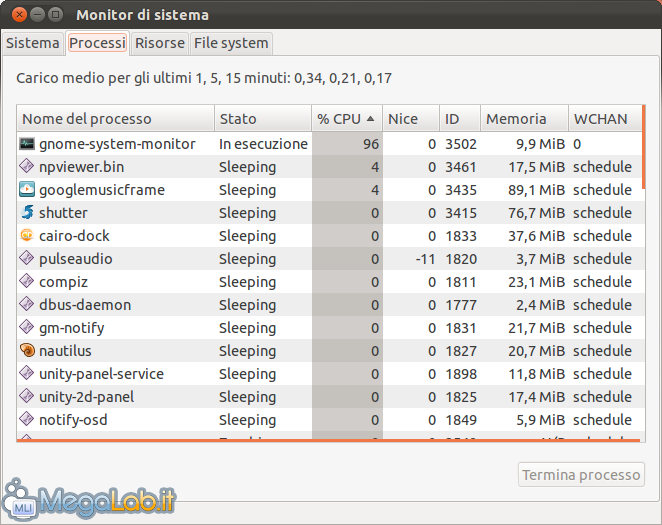Click the horizontal scrollbar of the process list

(x=328, y=440)
